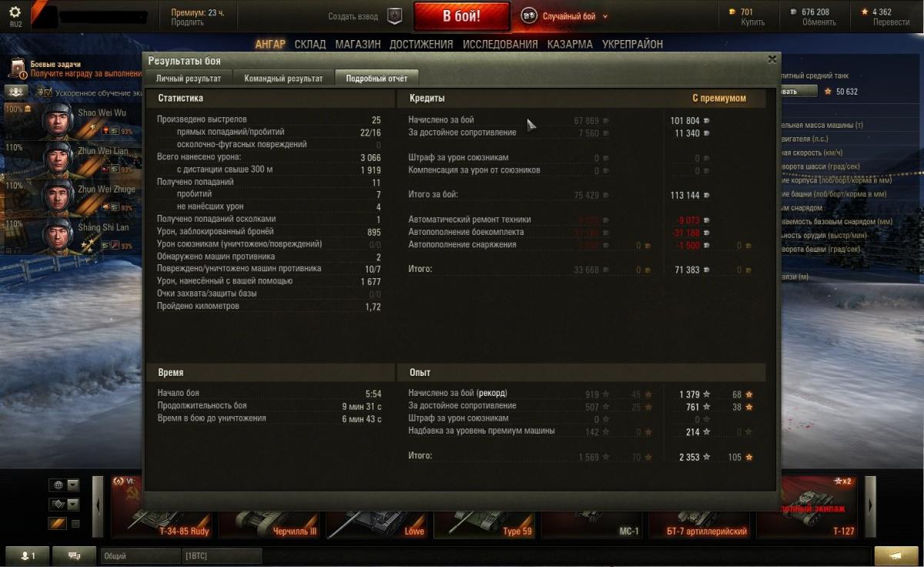Screen dimensions: 924x567
Task: Open the ИССЛЕДОВАНИЯ menu item
Action: 500,44
